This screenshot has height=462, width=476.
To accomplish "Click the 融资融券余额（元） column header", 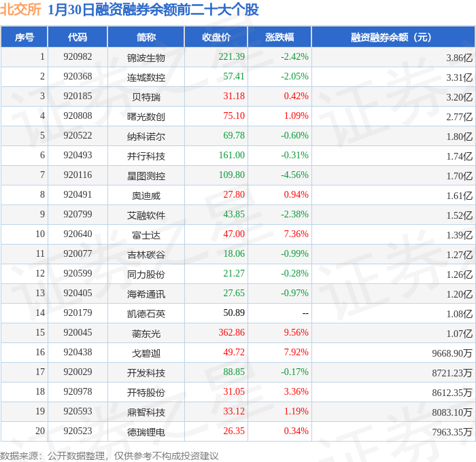I will click(x=393, y=37).
